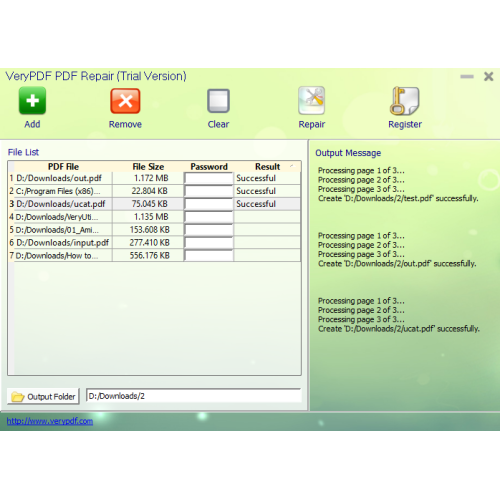
Task: Click the Remove label under the red icon
Action: pos(125,124)
